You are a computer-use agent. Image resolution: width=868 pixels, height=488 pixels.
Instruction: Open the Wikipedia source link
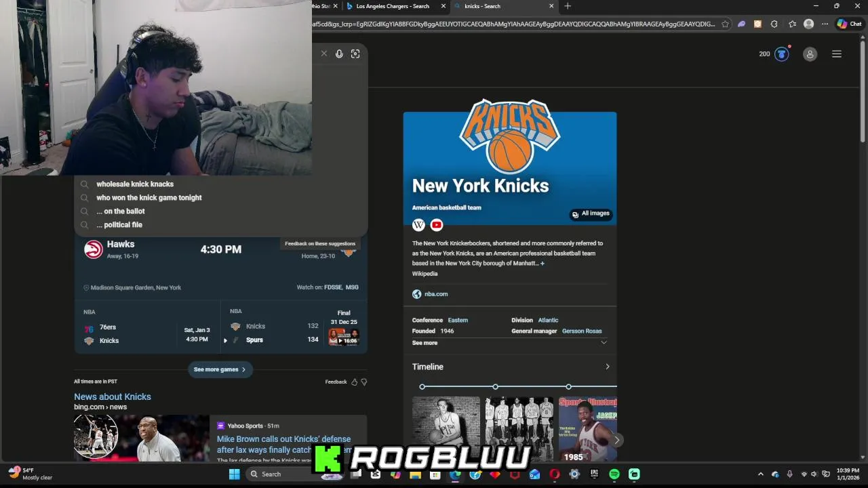[425, 274]
